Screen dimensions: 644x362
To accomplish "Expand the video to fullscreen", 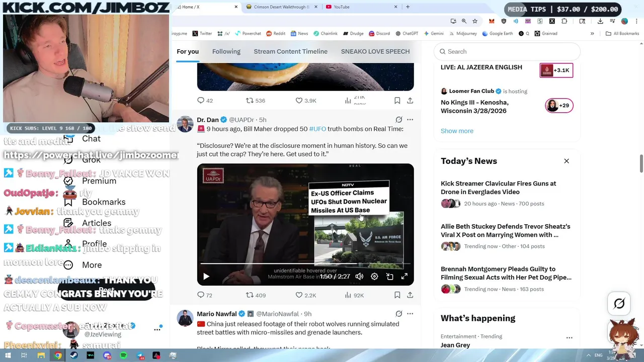I will 404,277.
